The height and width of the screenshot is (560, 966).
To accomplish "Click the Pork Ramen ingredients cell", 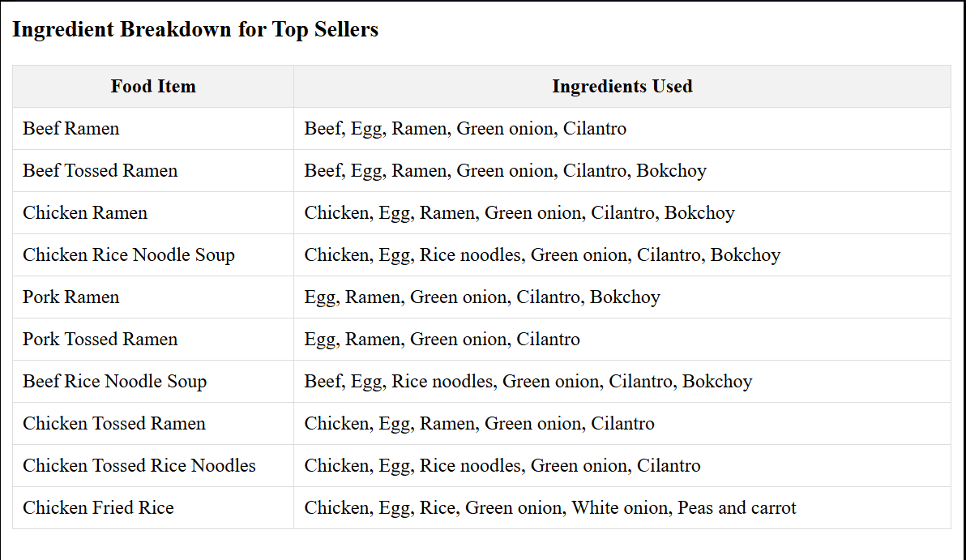I will click(482, 297).
